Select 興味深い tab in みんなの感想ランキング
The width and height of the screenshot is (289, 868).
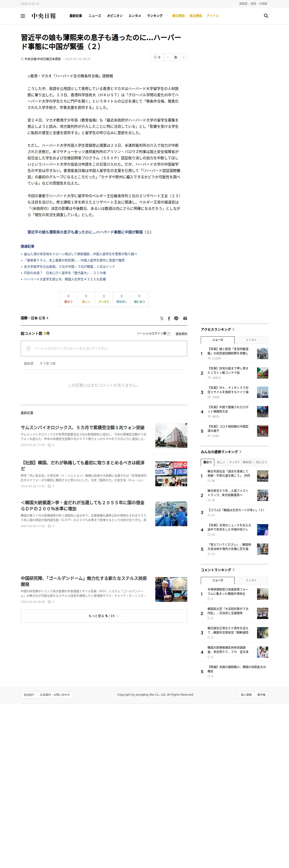tap(248, 462)
